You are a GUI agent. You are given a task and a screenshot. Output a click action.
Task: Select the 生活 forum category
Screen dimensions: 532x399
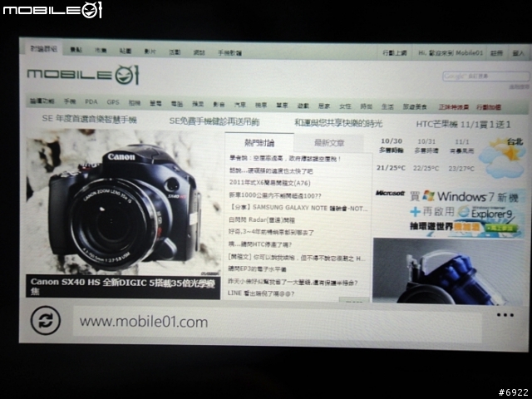click(387, 106)
